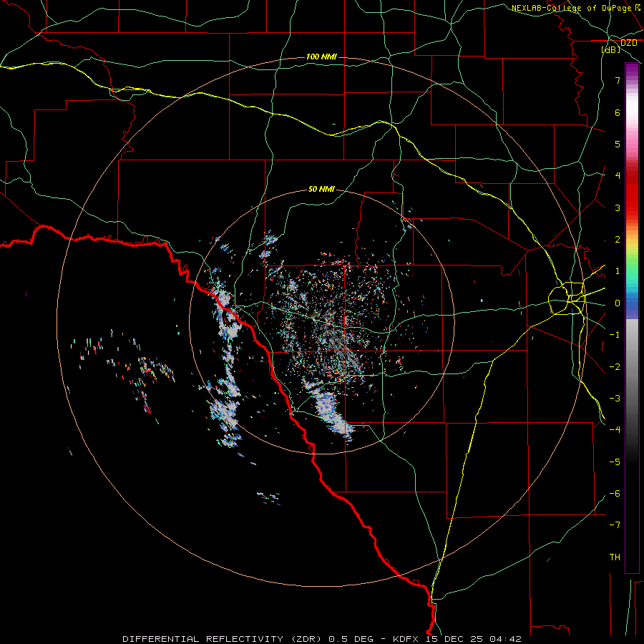Click the "-7" value on the color scale
The height and width of the screenshot is (644, 644).
615,525
